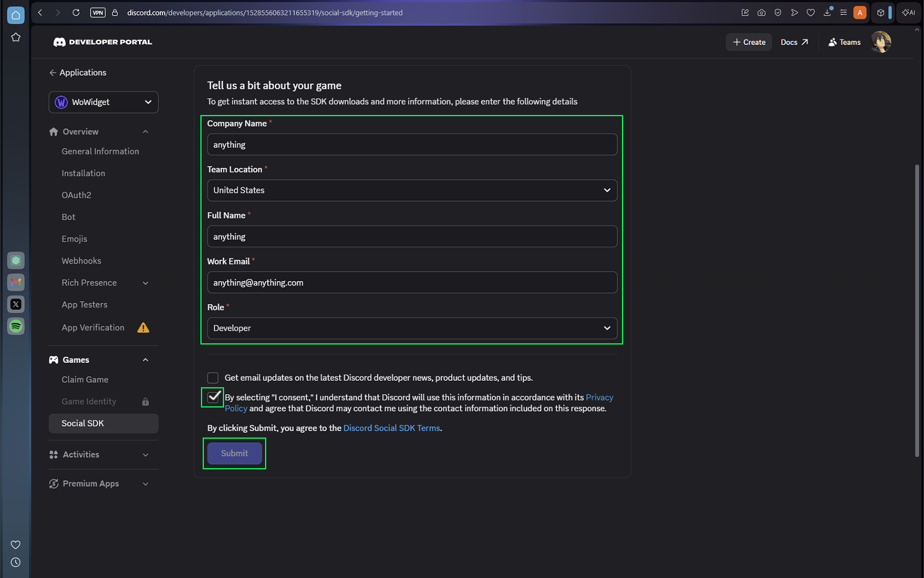Screen dimensions: 924x578
Task: Open Spotify in browser sidebar
Action: tap(16, 326)
